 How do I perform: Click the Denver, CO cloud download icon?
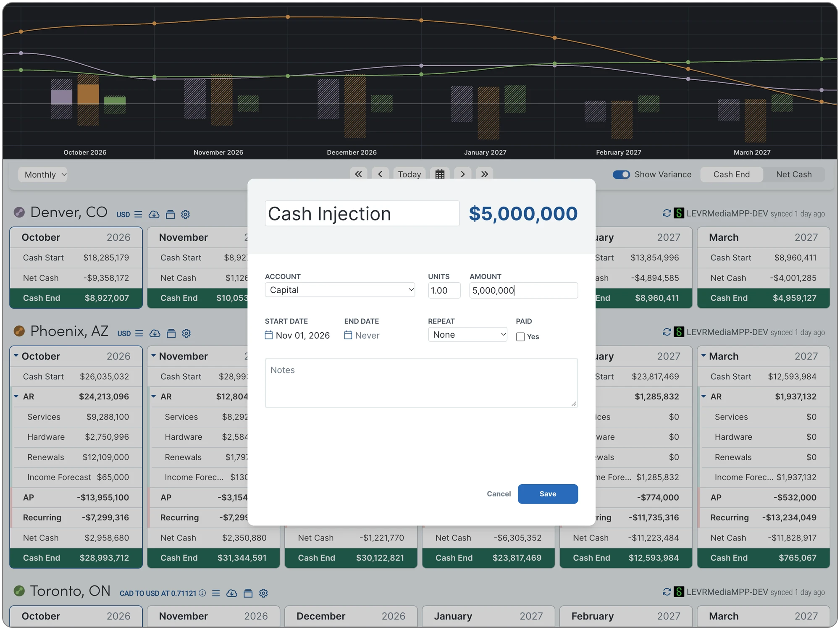point(154,214)
